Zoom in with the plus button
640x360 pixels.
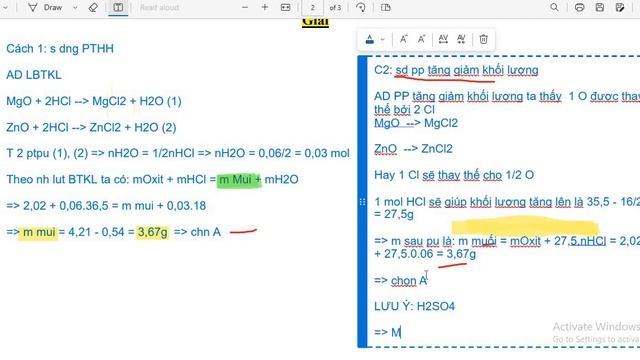click(x=265, y=7)
